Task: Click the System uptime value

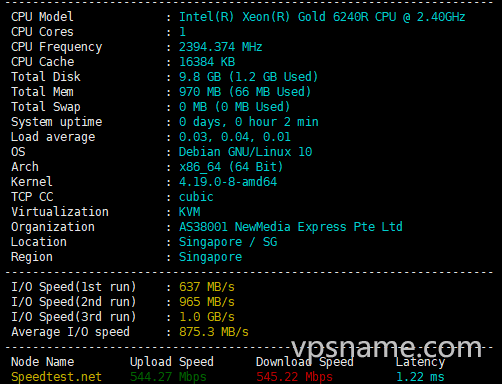Action: 249,122
